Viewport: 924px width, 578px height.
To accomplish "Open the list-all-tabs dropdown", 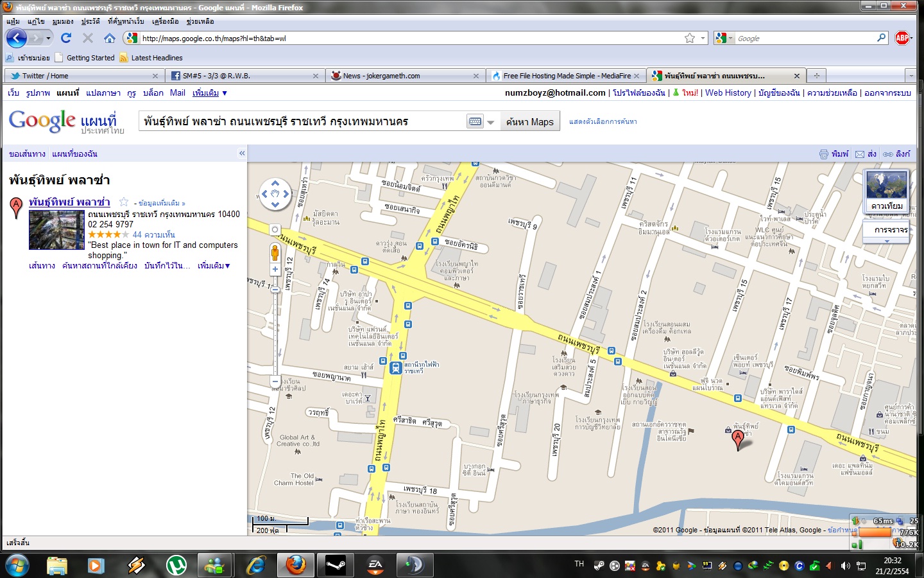I will (x=911, y=76).
